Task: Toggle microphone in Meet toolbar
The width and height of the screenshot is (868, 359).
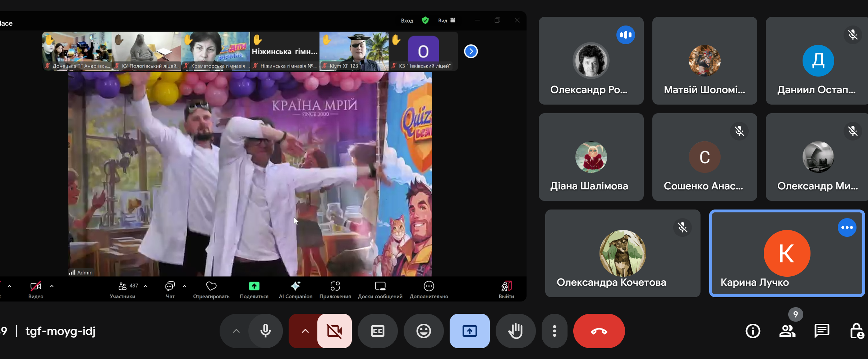Action: pos(266,331)
